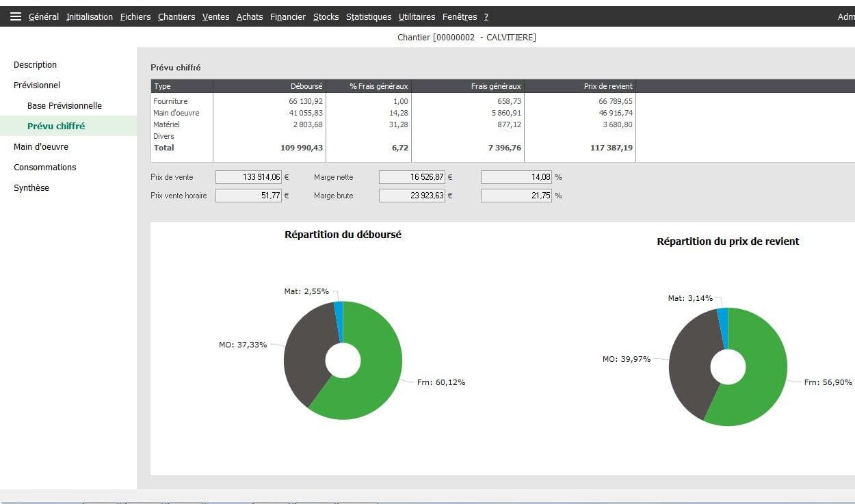This screenshot has height=504, width=855.
Task: Open the Ventes menu
Action: (215, 16)
